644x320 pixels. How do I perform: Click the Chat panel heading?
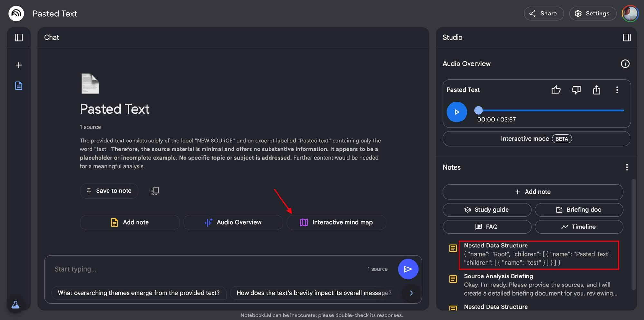pos(52,37)
